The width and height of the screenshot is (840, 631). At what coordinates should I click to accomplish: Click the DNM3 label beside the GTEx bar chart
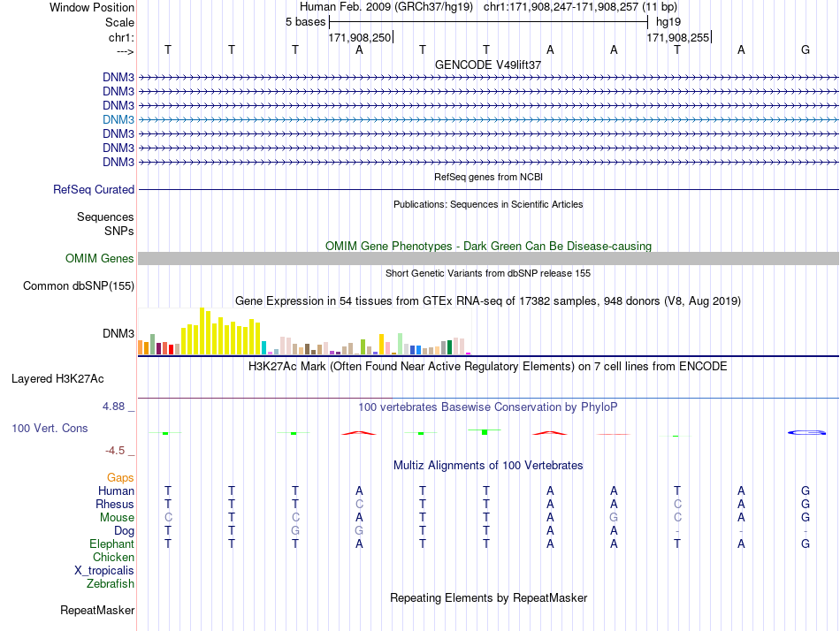click(118, 334)
